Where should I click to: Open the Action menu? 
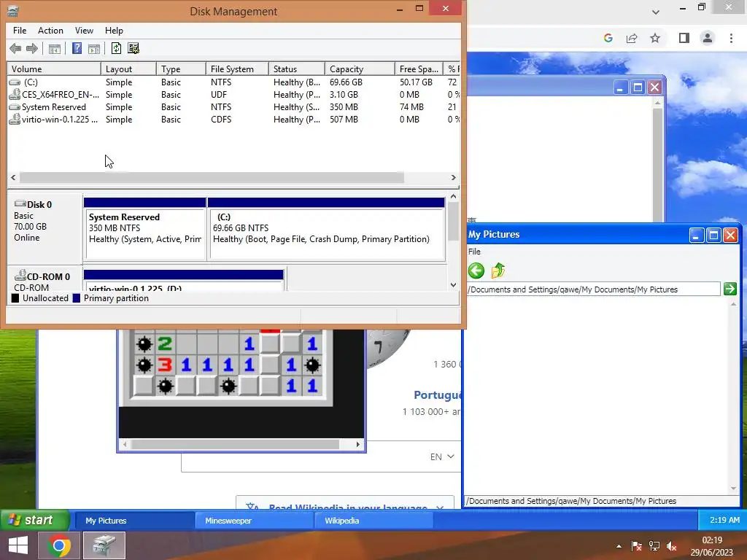click(x=50, y=31)
